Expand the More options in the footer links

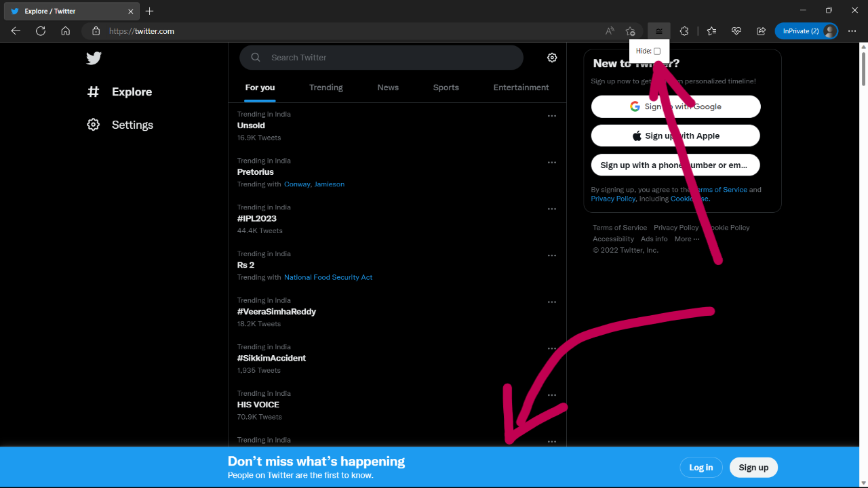point(686,239)
